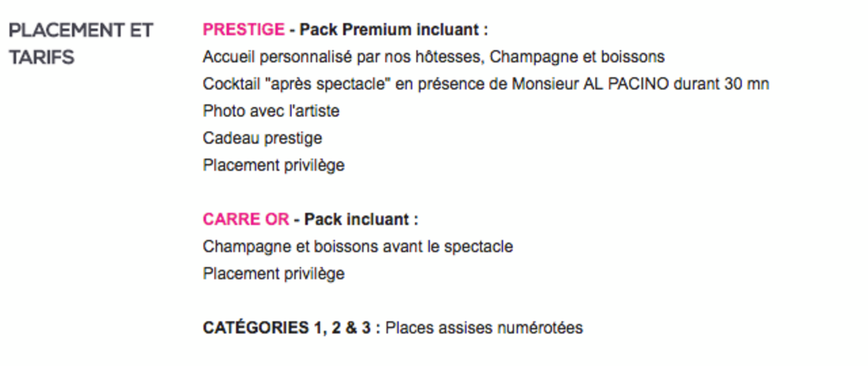Click the durant 30 mn text

(721, 84)
